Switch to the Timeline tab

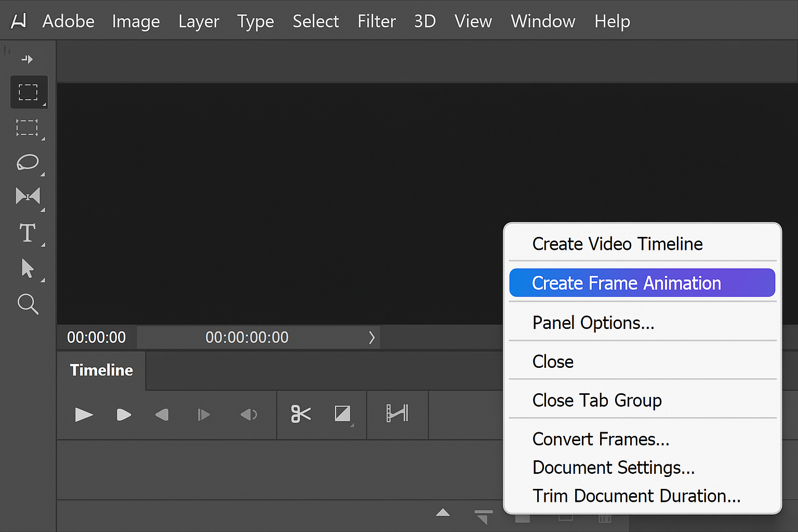click(101, 370)
